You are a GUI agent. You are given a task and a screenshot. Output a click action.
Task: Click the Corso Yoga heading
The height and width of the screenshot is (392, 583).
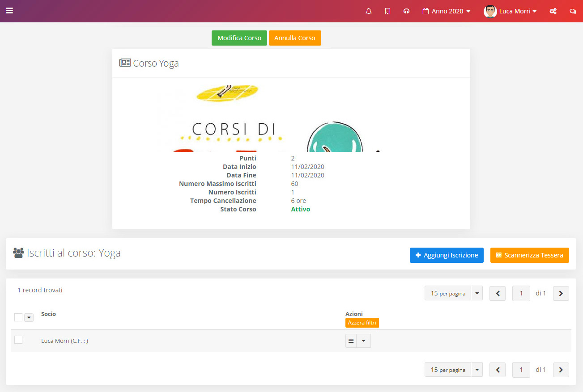pyautogui.click(x=149, y=63)
